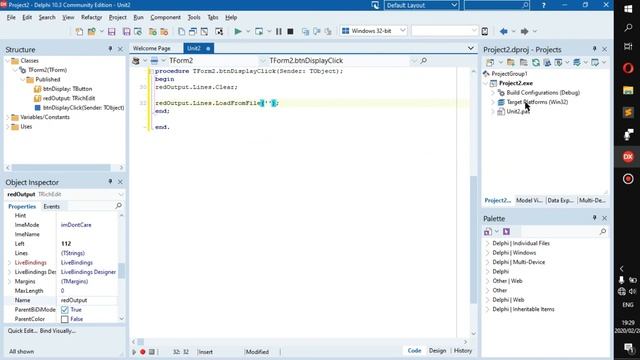This screenshot has height=360, width=640.
Task: Switch to the History tab
Action: coord(463,351)
